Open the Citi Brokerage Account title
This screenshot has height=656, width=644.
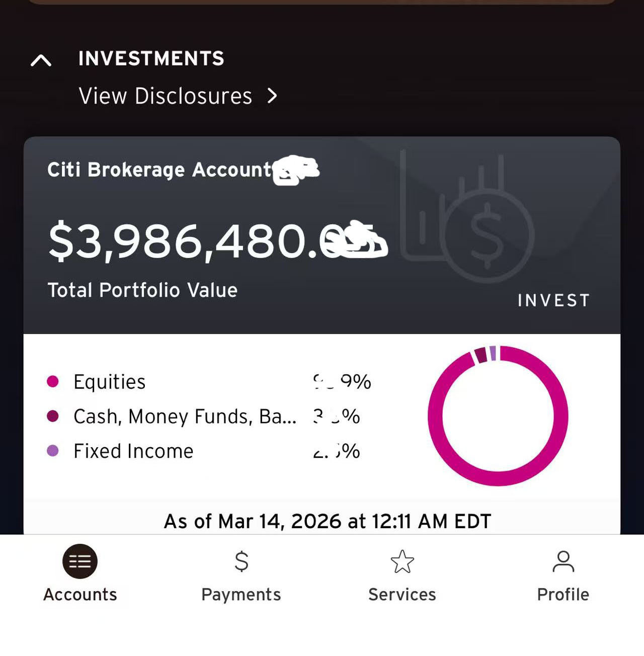(159, 170)
